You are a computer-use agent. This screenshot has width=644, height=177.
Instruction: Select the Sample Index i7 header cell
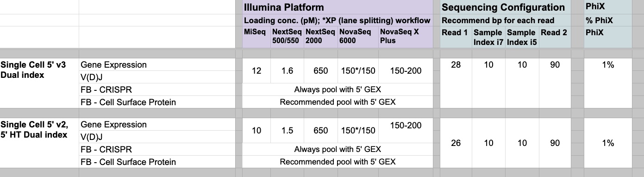[488, 37]
